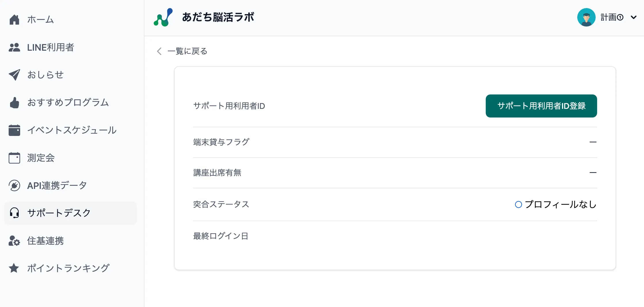This screenshot has height=307, width=644.
Task: Click the あだち脳活ラボ logo icon
Action: (163, 17)
